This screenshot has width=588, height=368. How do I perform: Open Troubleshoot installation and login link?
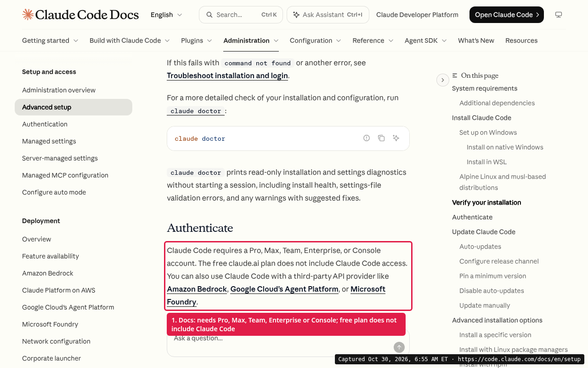tap(227, 75)
